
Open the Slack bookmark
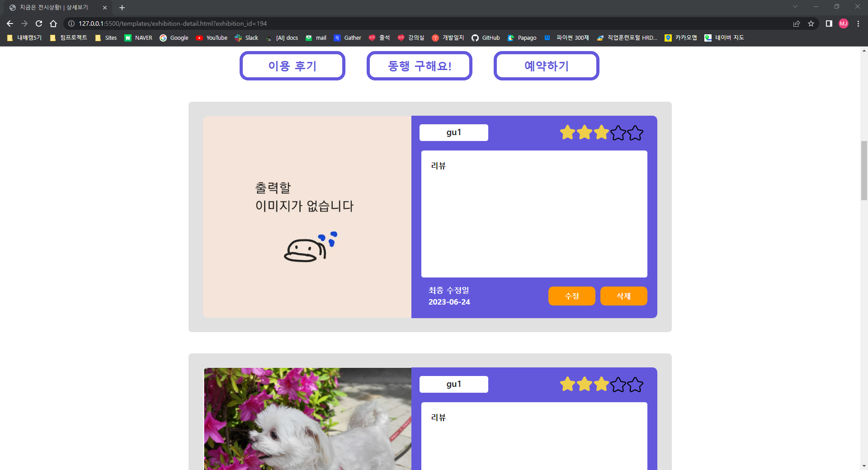point(246,38)
